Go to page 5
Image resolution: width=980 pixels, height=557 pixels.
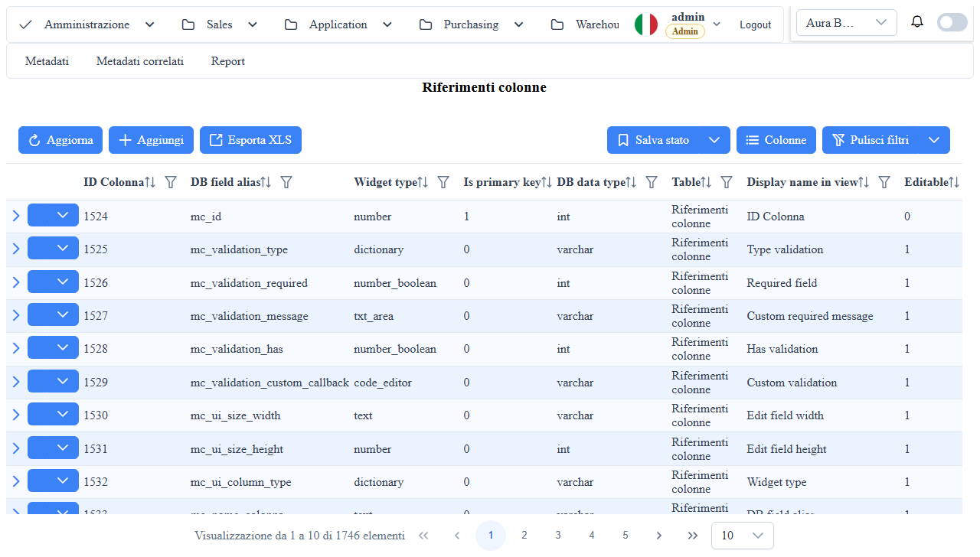626,536
